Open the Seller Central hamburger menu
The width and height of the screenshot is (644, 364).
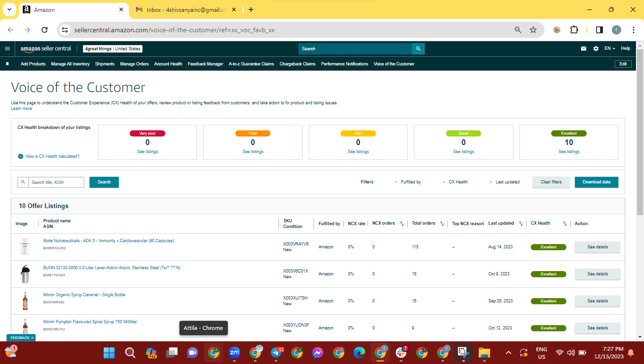(x=7, y=48)
